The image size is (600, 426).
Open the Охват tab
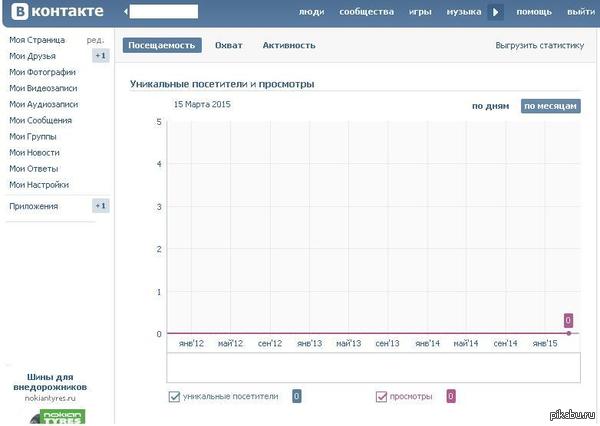pyautogui.click(x=229, y=45)
